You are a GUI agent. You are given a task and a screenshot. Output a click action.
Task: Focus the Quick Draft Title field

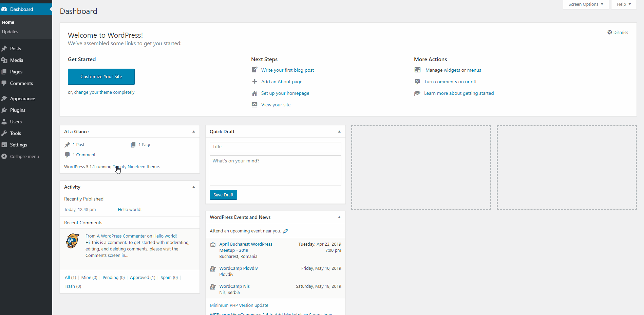click(x=275, y=147)
